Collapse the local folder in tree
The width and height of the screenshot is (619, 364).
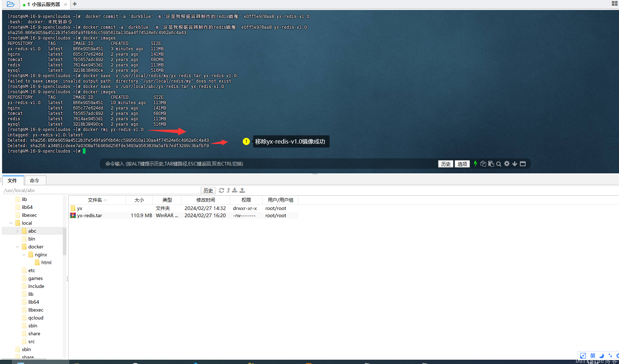coord(11,223)
